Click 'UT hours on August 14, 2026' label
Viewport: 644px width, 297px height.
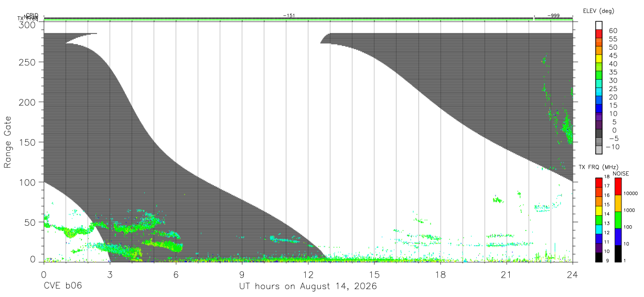pyautogui.click(x=308, y=287)
